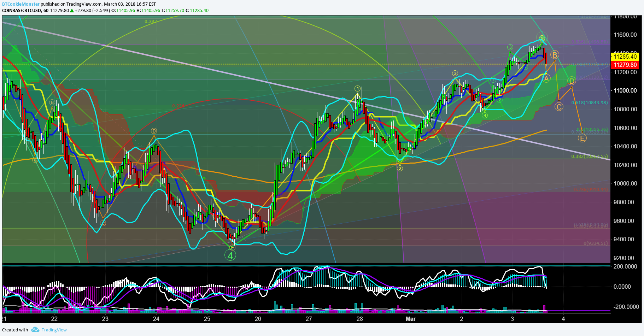Click the 10400.00 price axis label

(625, 146)
